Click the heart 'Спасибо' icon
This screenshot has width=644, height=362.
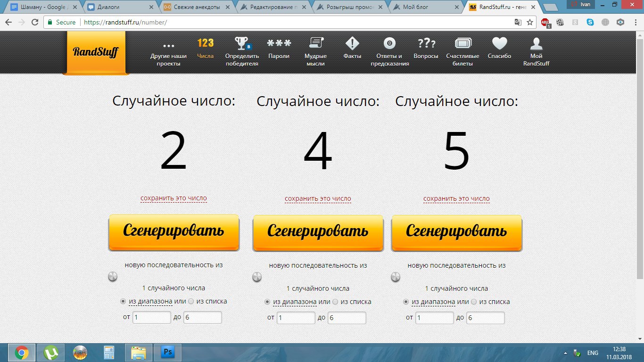[x=499, y=44]
